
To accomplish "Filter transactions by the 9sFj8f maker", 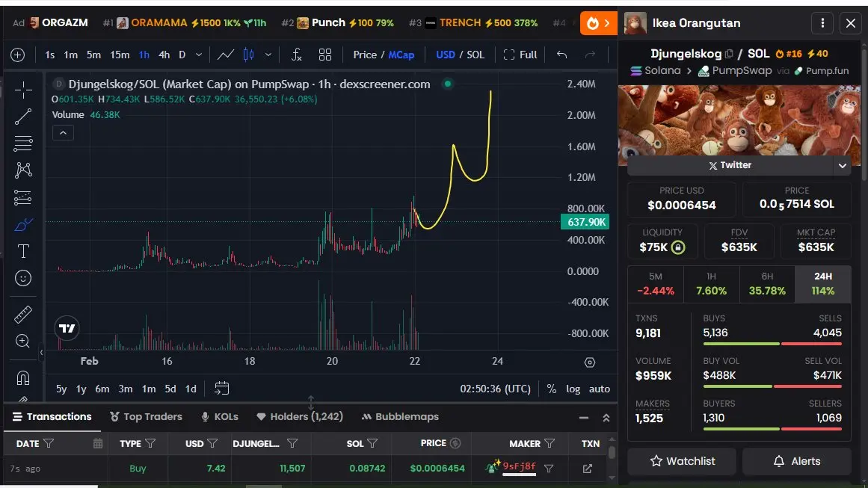I will pyautogui.click(x=549, y=469).
